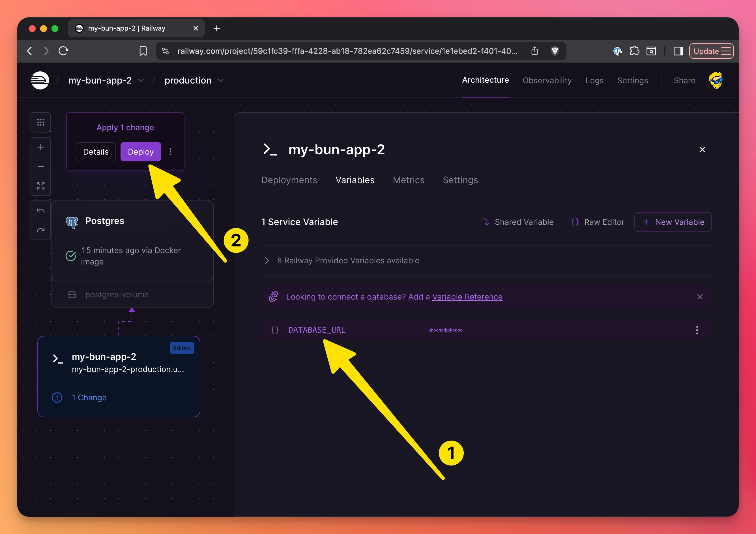Follow the Variable Reference link
The image size is (756, 534).
467,297
